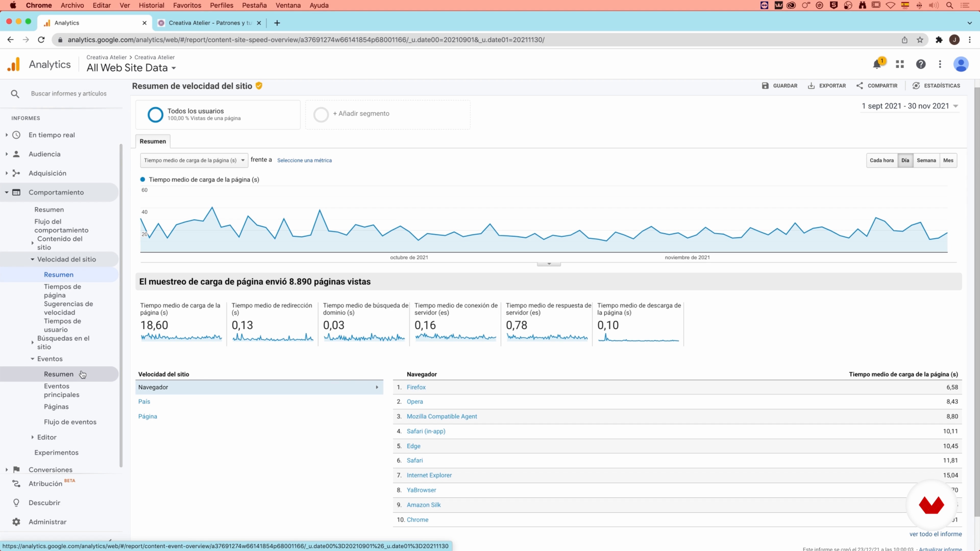Open Tiempos de página report
The width and height of the screenshot is (980, 551).
point(62,291)
